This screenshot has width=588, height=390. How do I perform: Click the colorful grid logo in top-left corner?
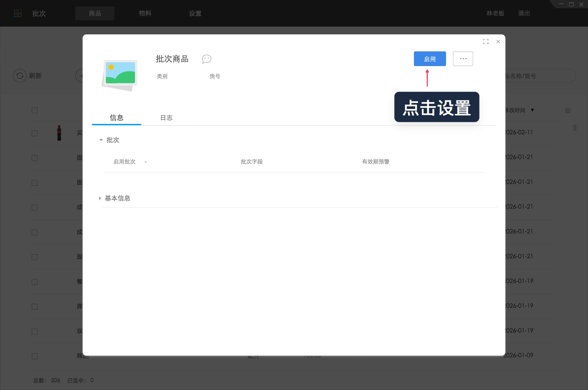point(18,13)
